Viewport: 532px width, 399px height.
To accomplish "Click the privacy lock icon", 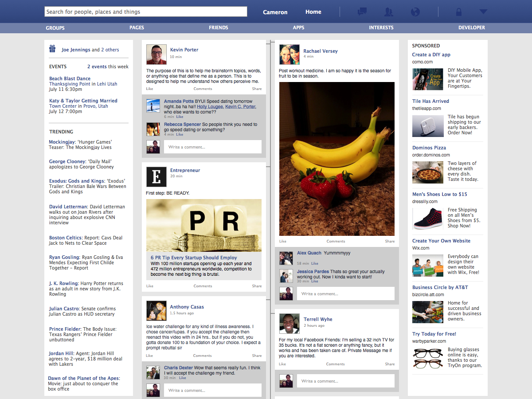I will click(x=458, y=12).
